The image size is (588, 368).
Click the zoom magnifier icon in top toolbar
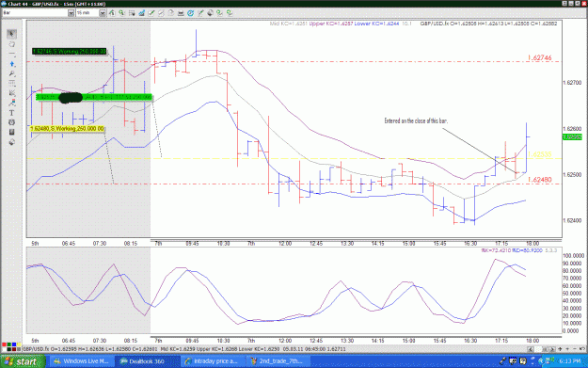pos(122,13)
